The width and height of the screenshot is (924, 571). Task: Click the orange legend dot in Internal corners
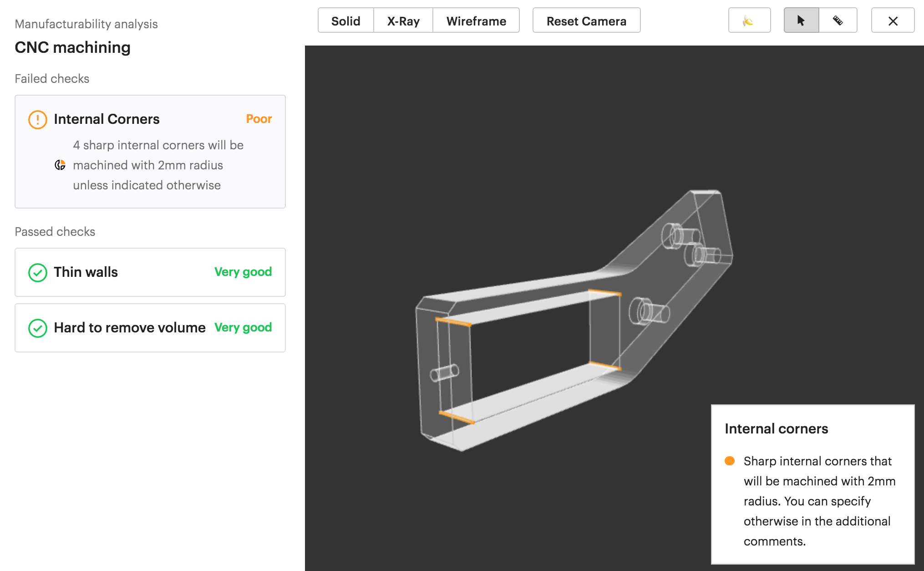pos(730,461)
